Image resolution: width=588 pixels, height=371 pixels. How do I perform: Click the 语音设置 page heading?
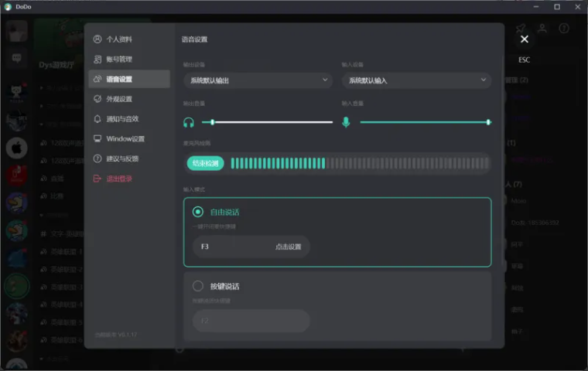pyautogui.click(x=194, y=39)
